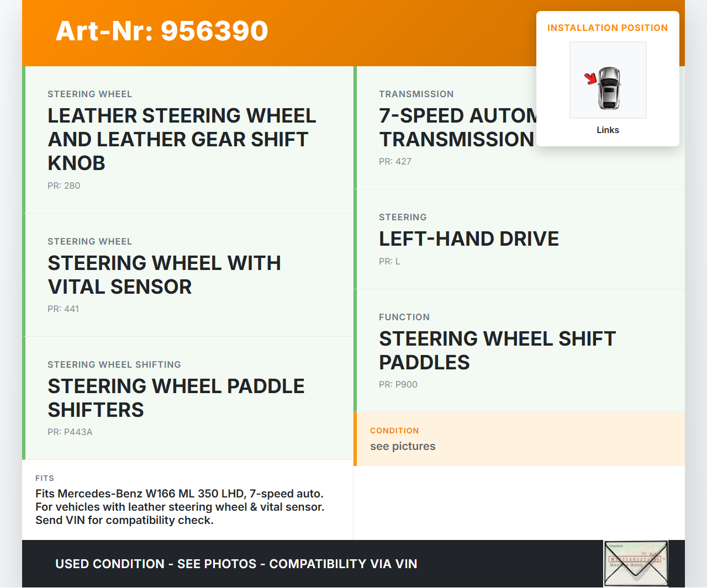Click the 'INSTALLATION POSITION' heading
Image resolution: width=707 pixels, height=588 pixels.
[607, 28]
